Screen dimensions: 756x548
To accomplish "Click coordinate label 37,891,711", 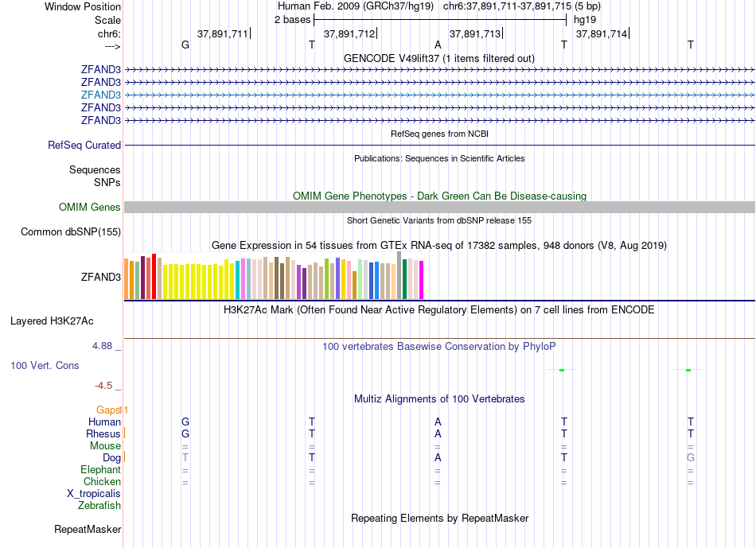I will [222, 33].
